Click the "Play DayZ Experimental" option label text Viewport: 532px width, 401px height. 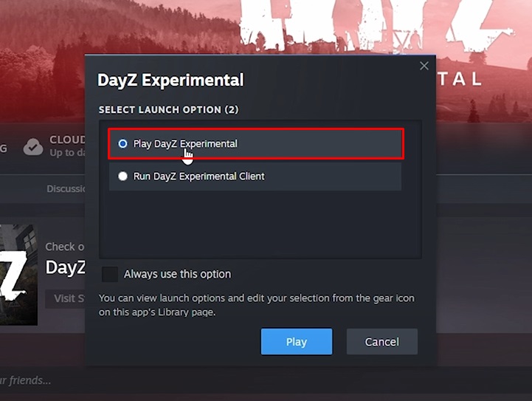[x=185, y=143]
